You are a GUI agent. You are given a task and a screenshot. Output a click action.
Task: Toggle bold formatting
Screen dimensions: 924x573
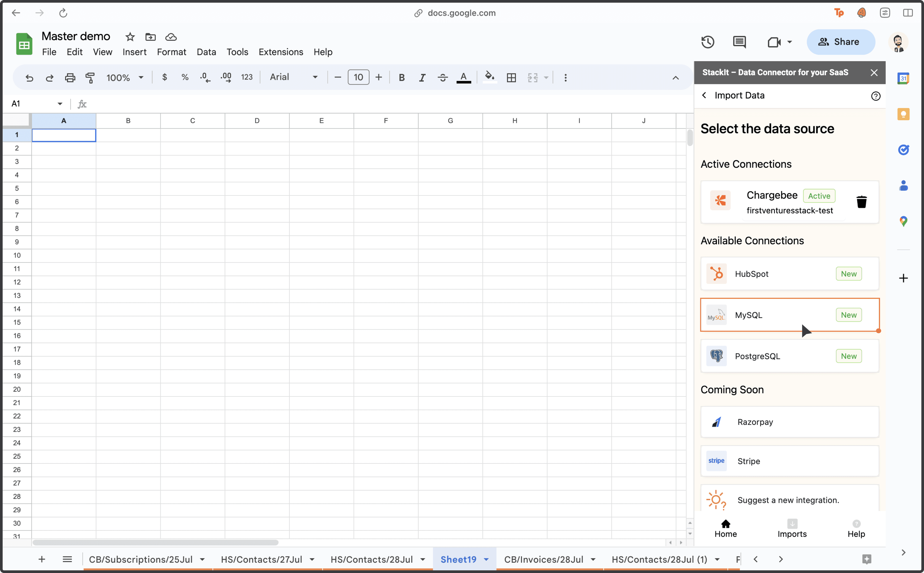[x=402, y=78]
